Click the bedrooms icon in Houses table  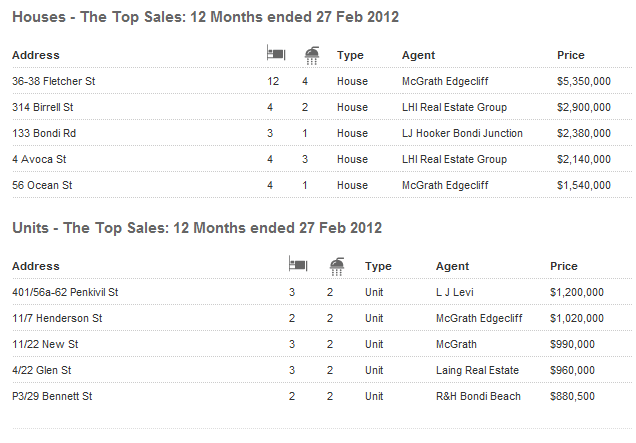coord(274,54)
